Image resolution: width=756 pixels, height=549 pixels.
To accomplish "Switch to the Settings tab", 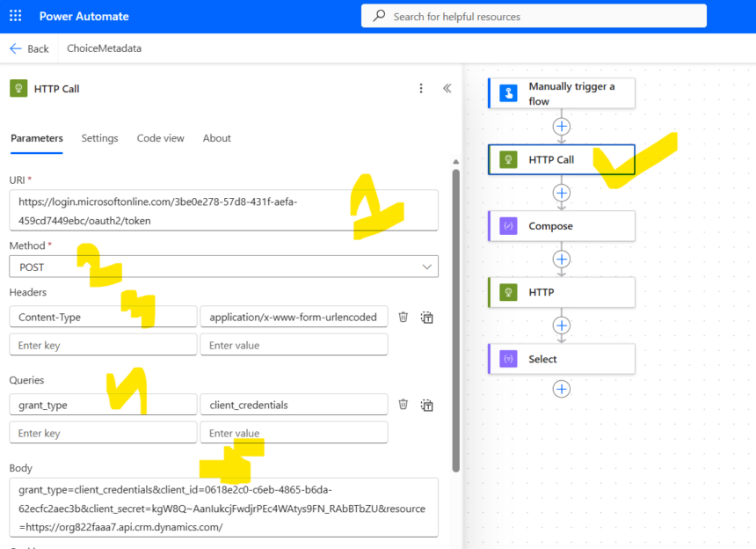I will tap(99, 138).
